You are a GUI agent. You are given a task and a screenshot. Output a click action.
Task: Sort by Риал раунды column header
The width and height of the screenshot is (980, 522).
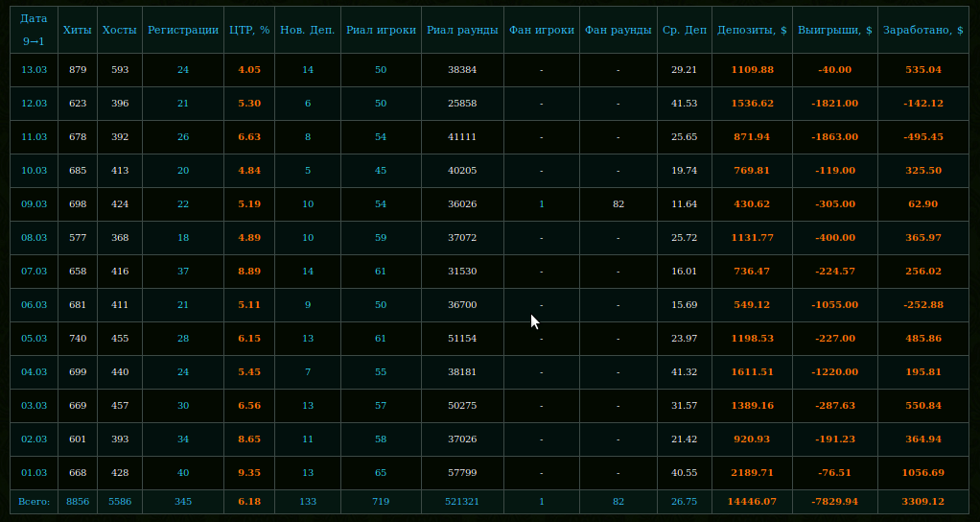(x=462, y=30)
